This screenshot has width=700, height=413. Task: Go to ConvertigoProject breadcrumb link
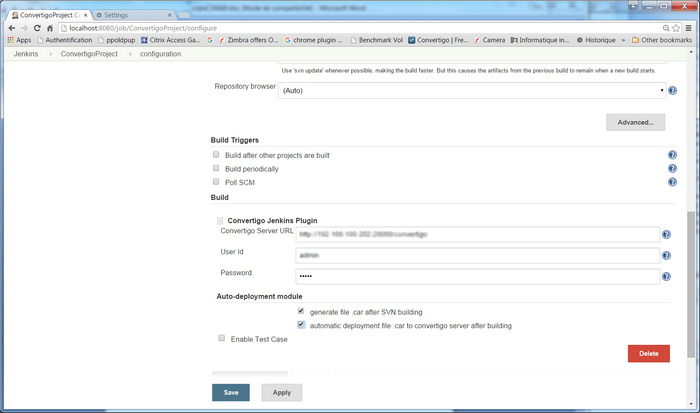click(x=89, y=54)
